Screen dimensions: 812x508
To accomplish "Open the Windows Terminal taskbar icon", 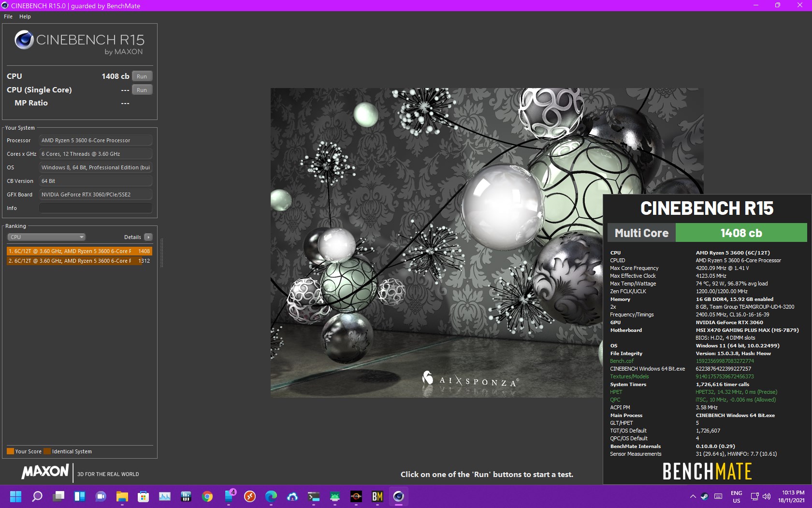I will coord(314,496).
